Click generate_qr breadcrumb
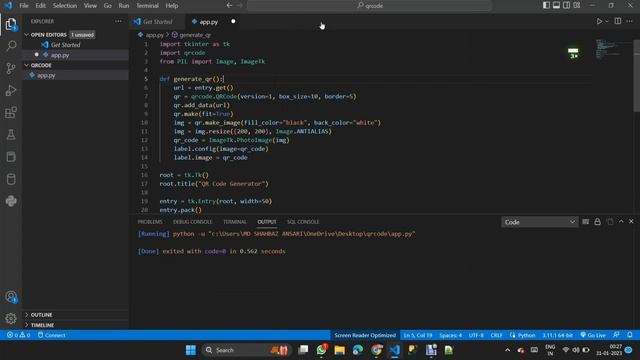The width and height of the screenshot is (640, 360). coord(195,35)
